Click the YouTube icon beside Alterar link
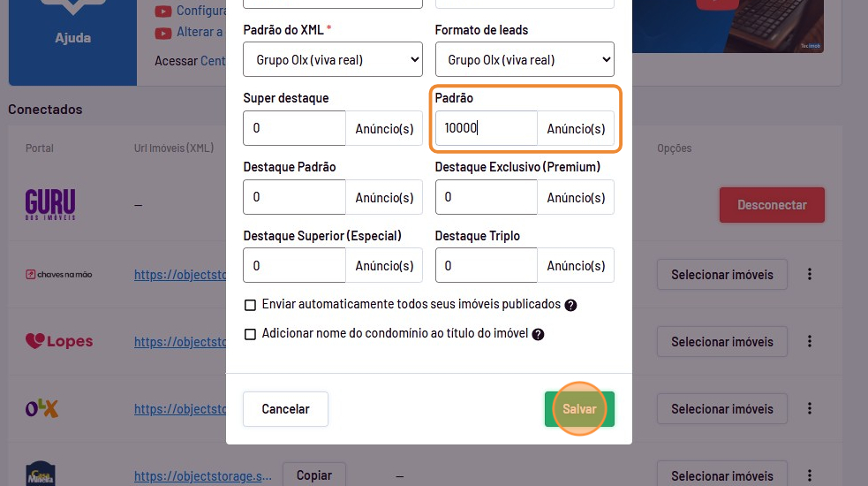This screenshot has width=868, height=486. tap(163, 33)
